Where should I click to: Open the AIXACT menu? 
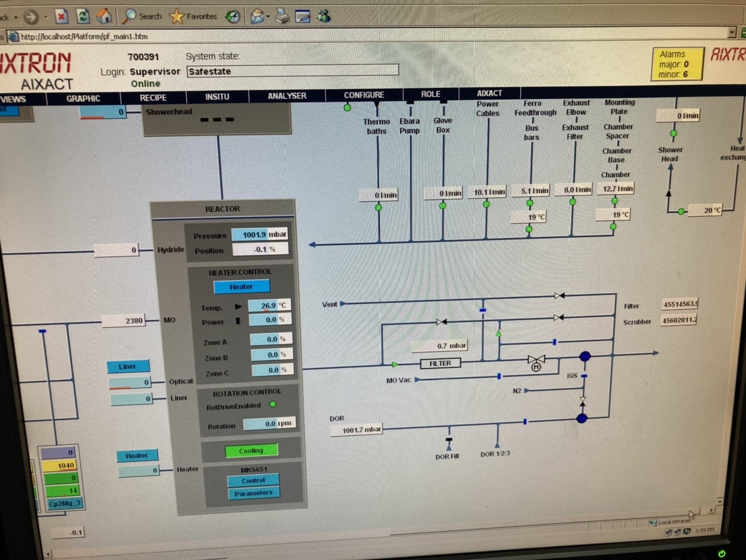click(x=489, y=93)
